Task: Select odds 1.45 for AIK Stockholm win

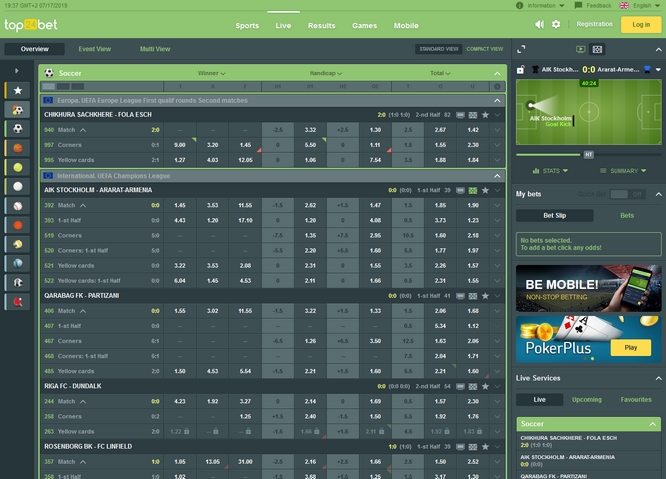Action: point(180,205)
